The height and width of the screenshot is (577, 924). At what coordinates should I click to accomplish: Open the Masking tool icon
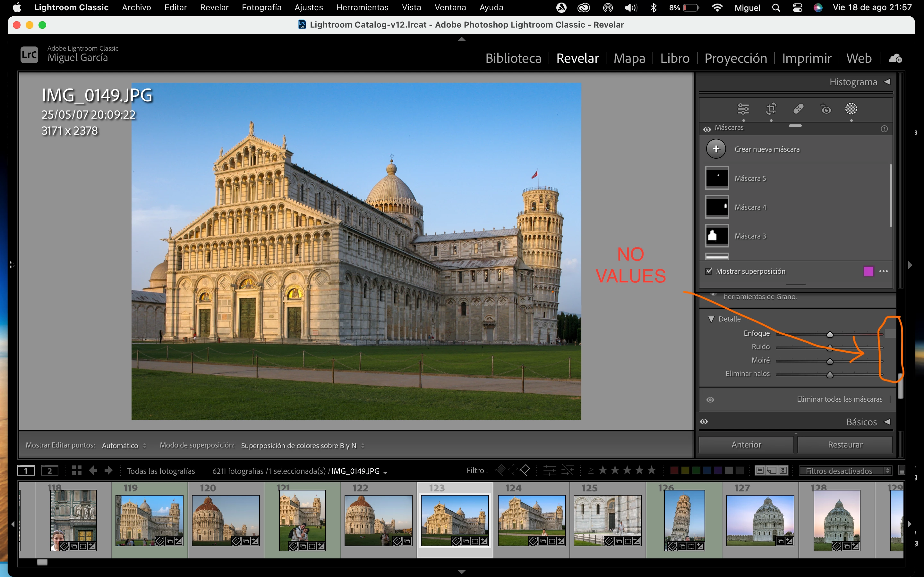point(851,109)
